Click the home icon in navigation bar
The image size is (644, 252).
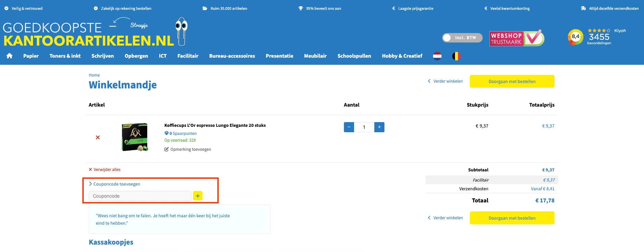[x=9, y=56]
